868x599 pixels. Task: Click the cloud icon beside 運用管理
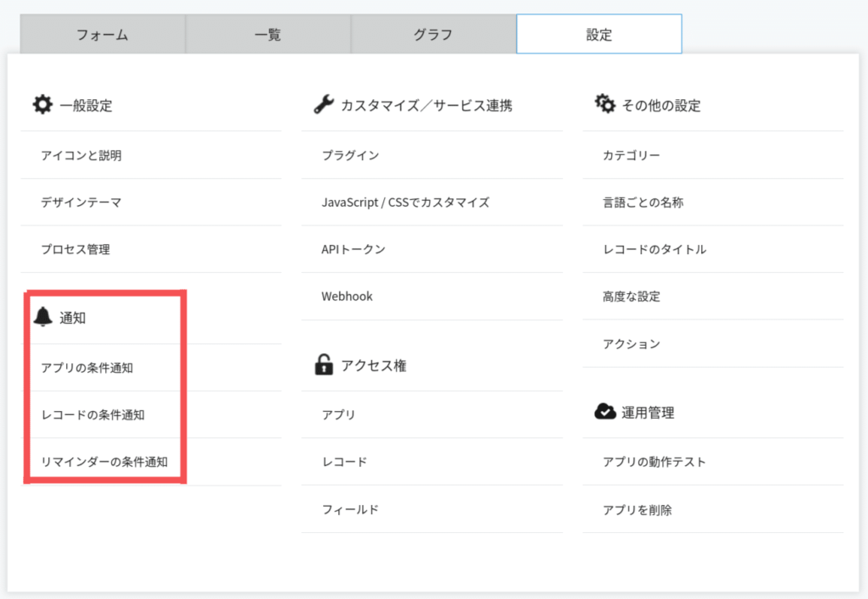(x=605, y=413)
